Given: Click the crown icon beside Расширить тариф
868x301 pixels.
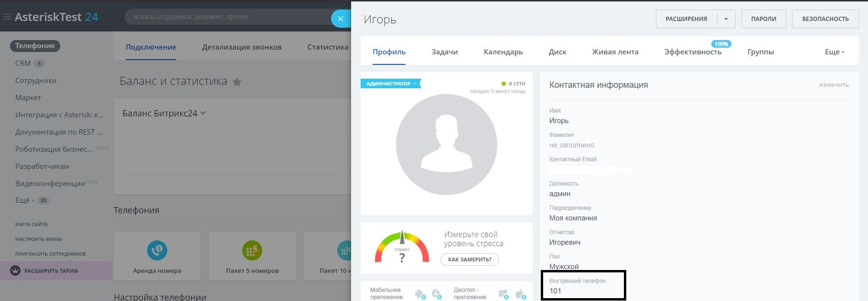Looking at the screenshot, I should [x=15, y=270].
